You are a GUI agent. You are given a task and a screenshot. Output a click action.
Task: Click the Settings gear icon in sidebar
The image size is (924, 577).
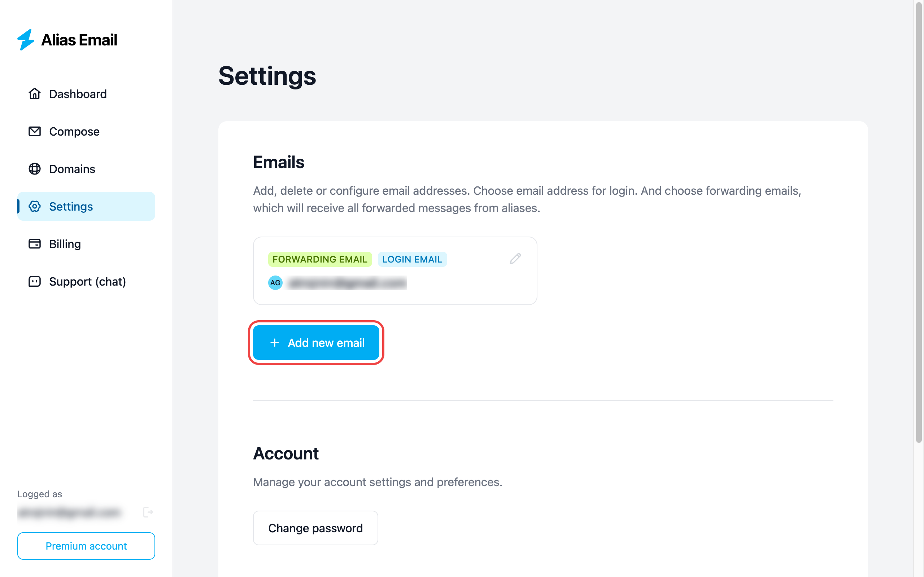coord(34,206)
